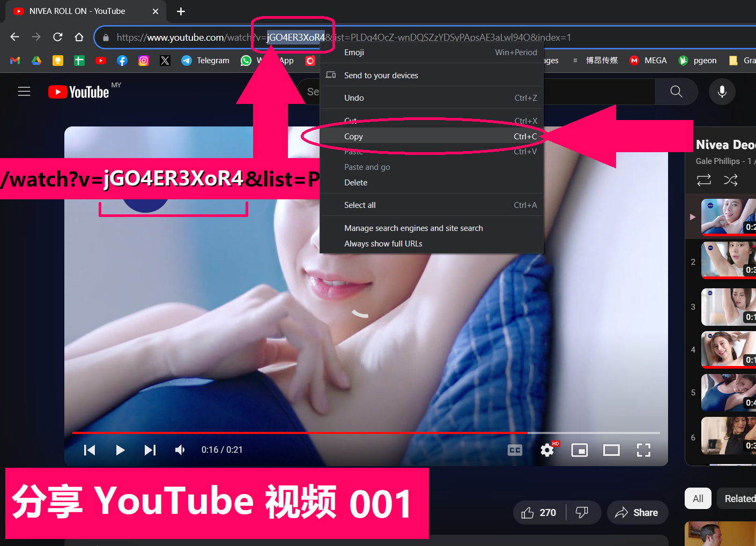Toggle playlist shuffle button
Screen dimensions: 756x546
[x=731, y=180]
